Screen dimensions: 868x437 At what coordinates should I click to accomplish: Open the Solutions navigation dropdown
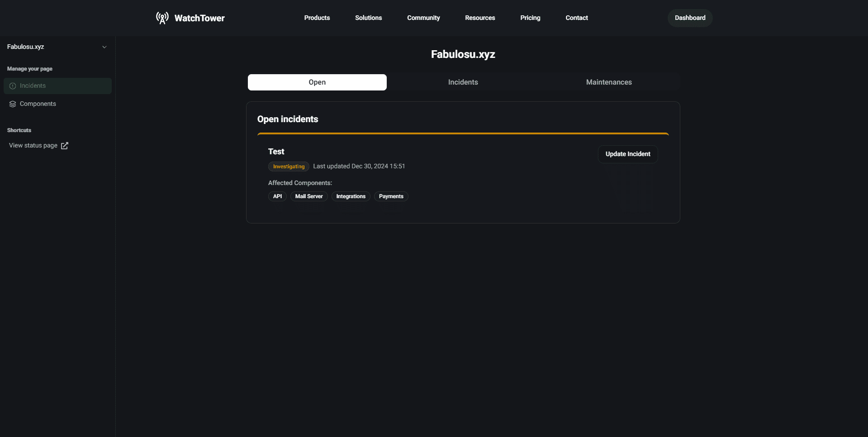368,18
